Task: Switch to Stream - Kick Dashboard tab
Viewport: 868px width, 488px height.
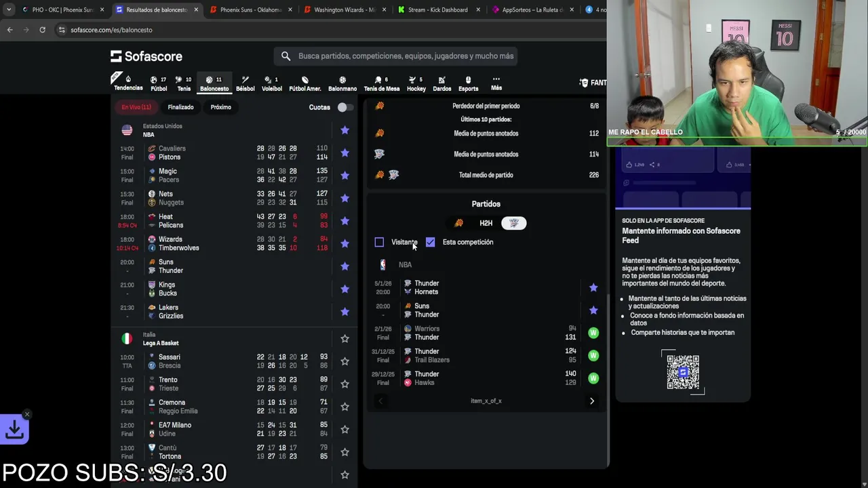Action: [438, 9]
